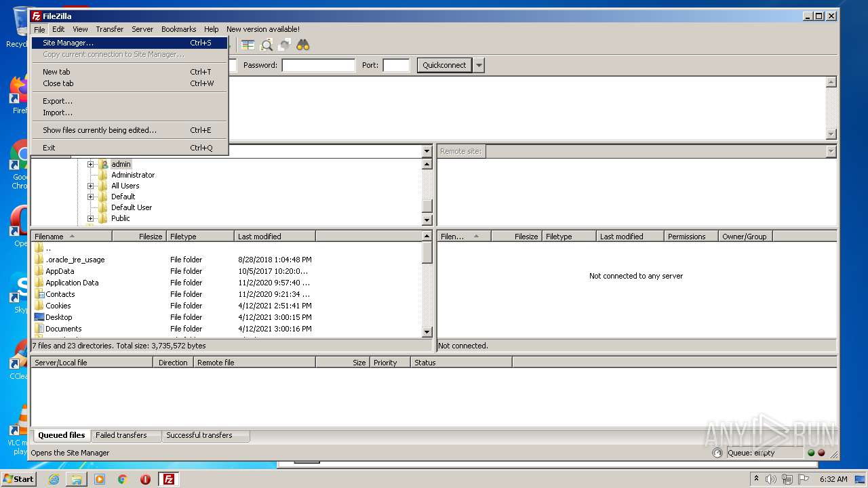Click the Permissions header in remote pane

(691, 237)
